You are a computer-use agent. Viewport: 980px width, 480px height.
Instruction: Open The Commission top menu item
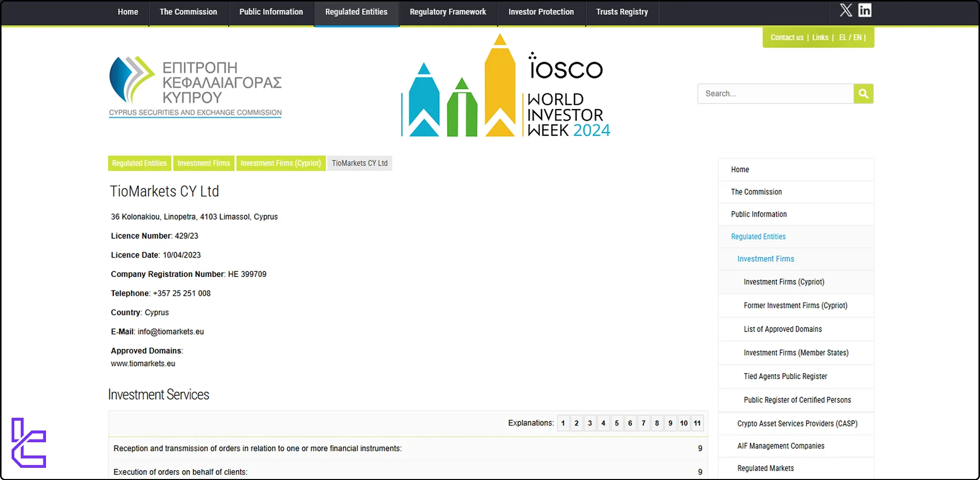188,12
